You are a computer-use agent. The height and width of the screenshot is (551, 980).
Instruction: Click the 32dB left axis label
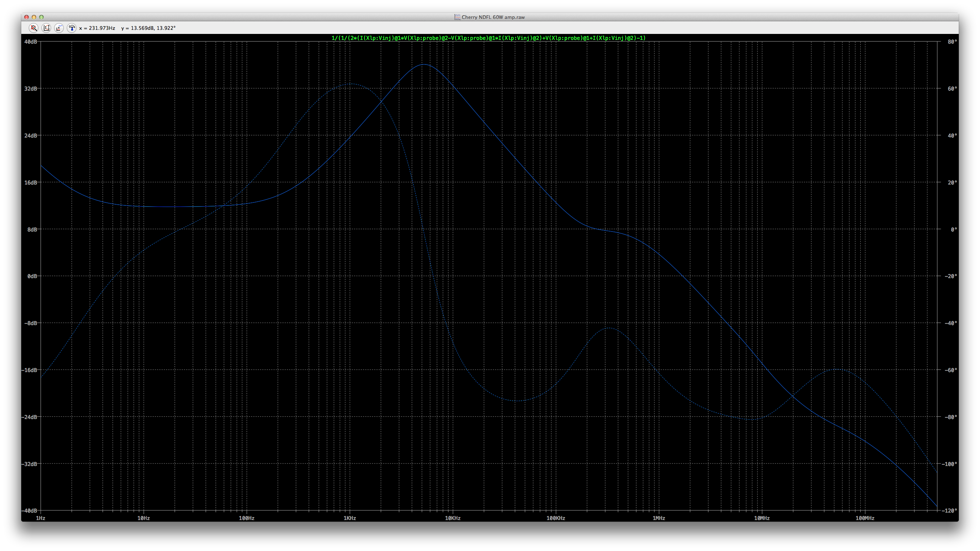click(x=31, y=89)
